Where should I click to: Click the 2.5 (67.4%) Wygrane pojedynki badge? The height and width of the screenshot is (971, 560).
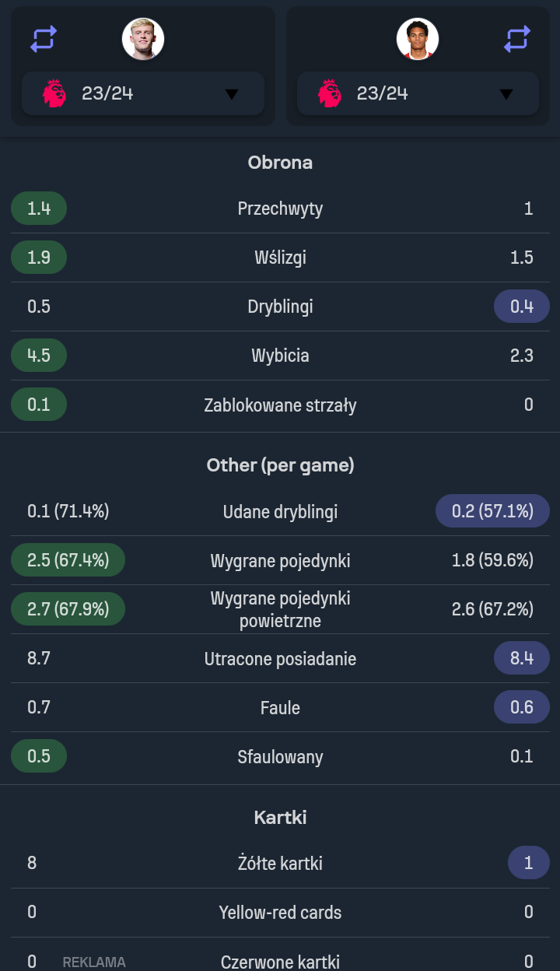click(68, 560)
